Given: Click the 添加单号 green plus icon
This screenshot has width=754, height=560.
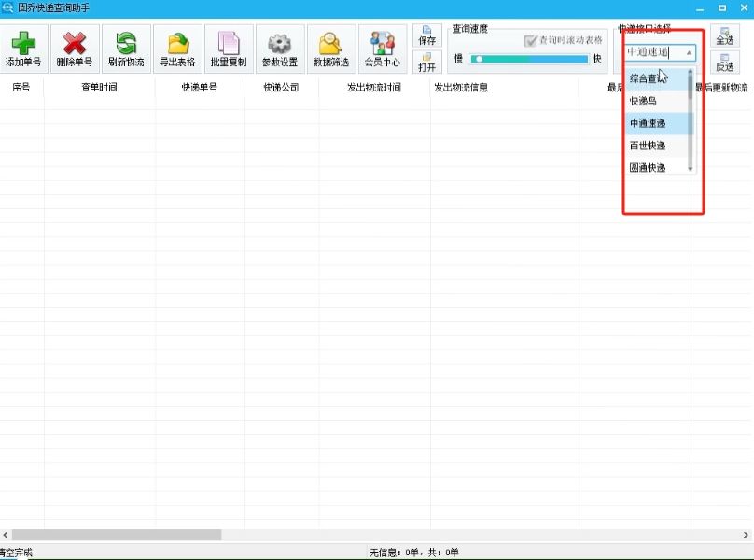Looking at the screenshot, I should click(23, 49).
